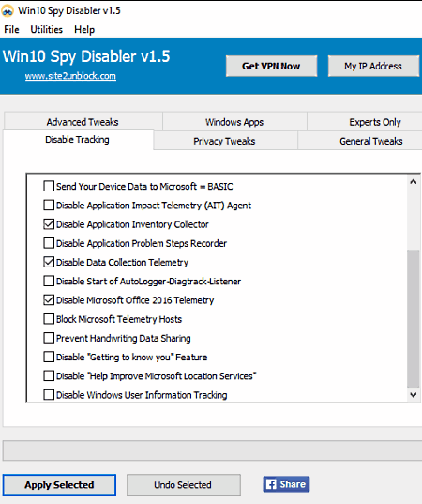Screen dimensions: 422x504
Task: Switch to the Windows Apps tab
Action: tap(234, 122)
